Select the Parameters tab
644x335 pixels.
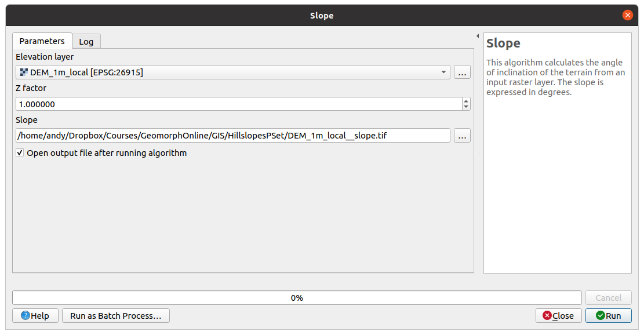coord(42,41)
